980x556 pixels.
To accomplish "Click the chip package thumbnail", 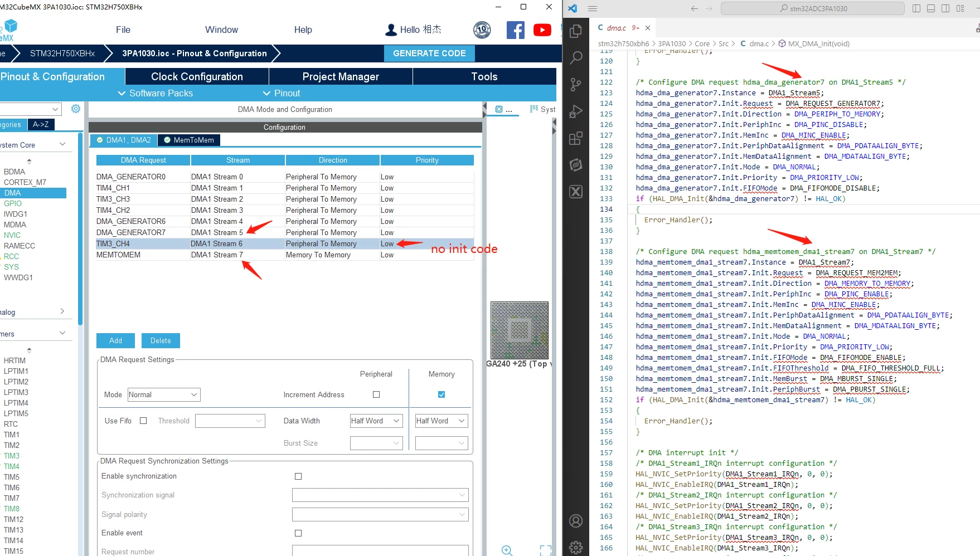I will 520,330.
